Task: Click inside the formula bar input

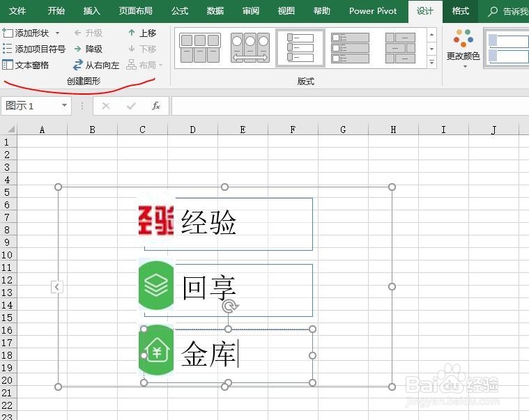Action: tap(349, 106)
